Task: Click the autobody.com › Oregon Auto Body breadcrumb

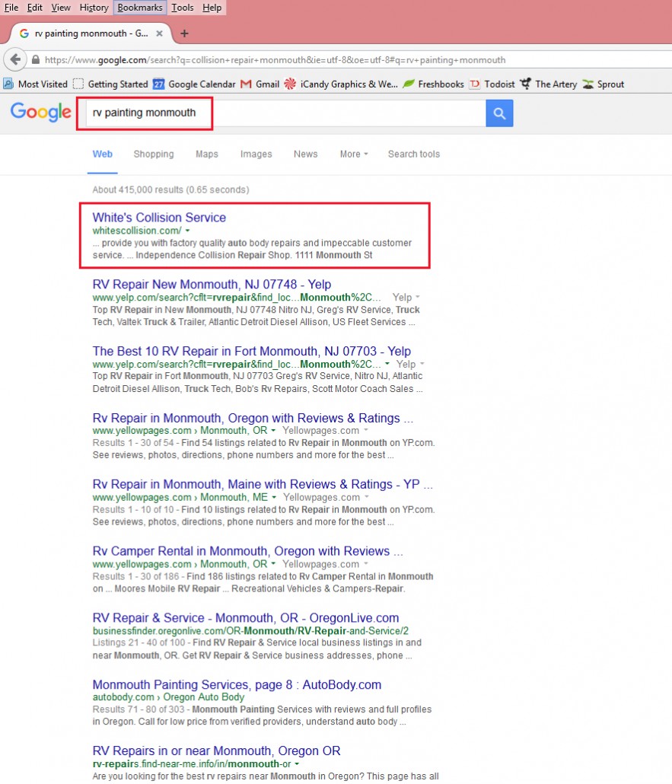Action: pos(168,697)
